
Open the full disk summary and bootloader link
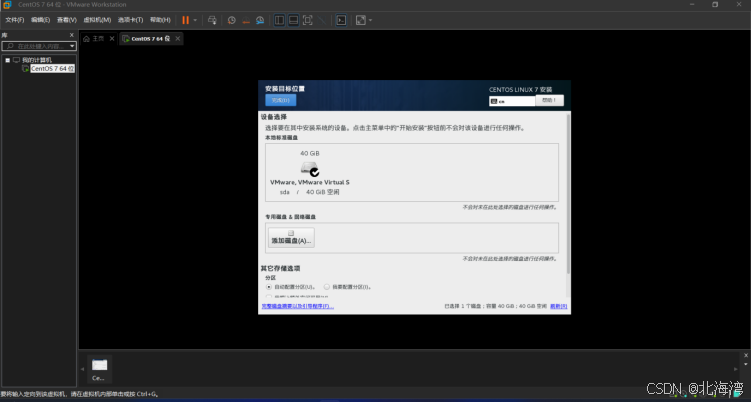click(297, 306)
